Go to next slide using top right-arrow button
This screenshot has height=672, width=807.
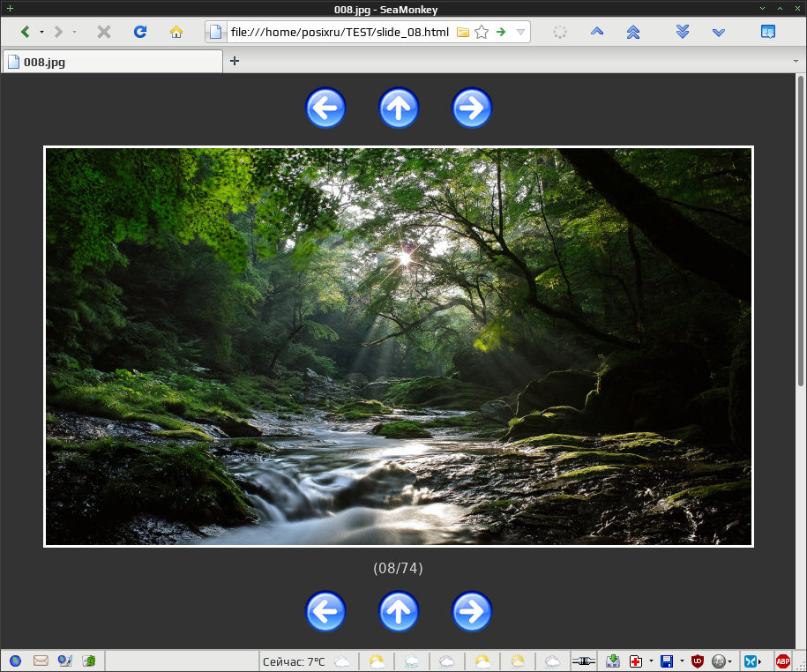472,108
